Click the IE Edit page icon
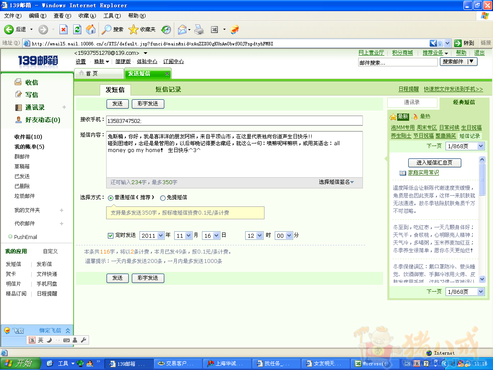This screenshot has height=370, width=493. (x=214, y=30)
